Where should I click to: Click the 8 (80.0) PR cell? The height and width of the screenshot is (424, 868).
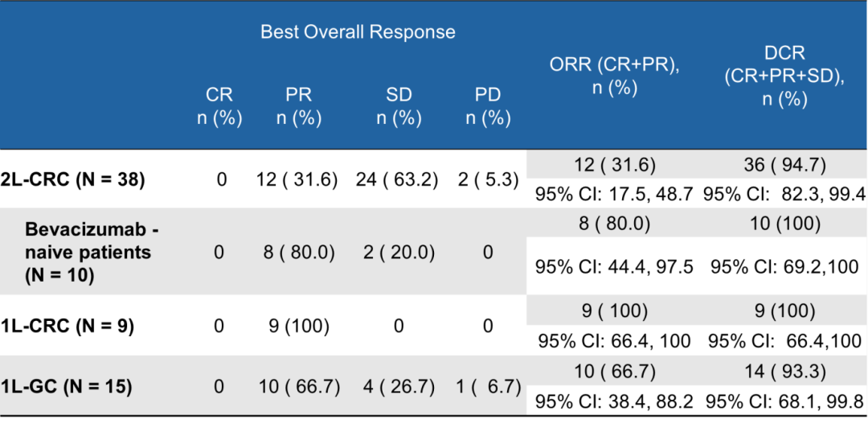click(299, 253)
